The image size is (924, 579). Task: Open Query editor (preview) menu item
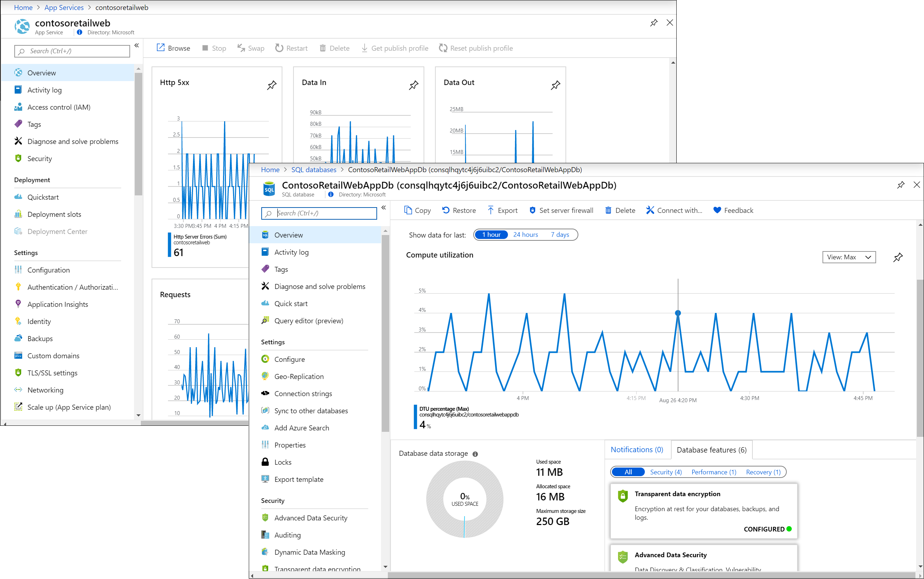click(x=308, y=321)
